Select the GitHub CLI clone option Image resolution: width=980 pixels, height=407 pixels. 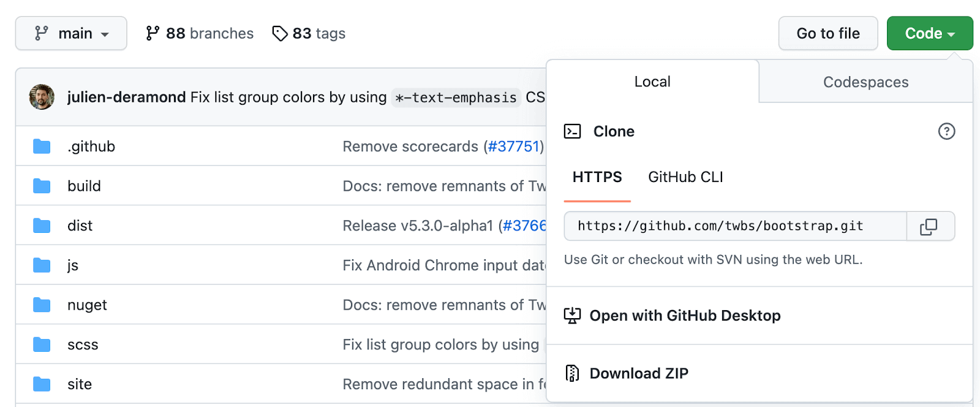pos(685,177)
